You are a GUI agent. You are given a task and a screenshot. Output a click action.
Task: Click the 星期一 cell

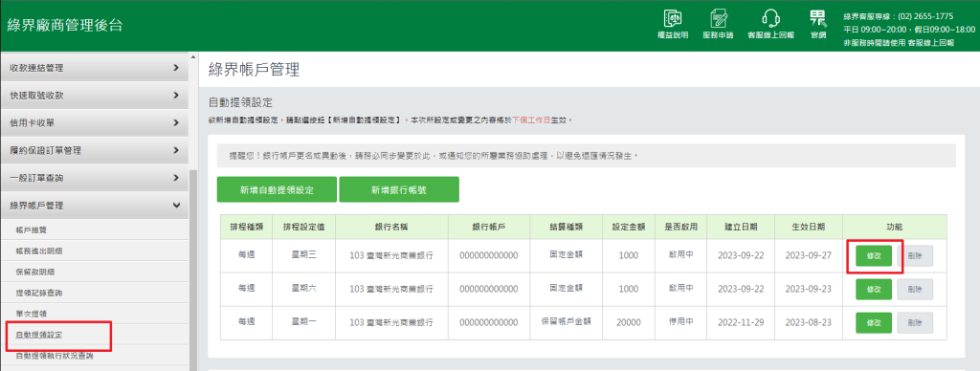(x=303, y=322)
